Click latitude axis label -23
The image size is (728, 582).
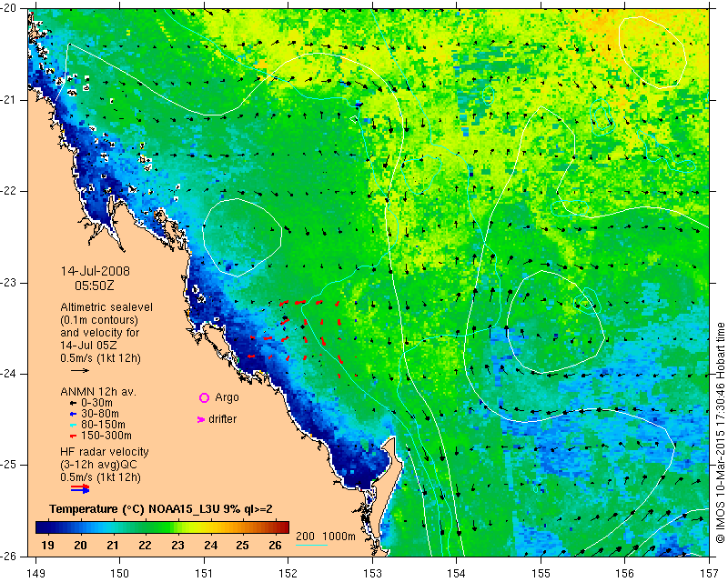8,283
